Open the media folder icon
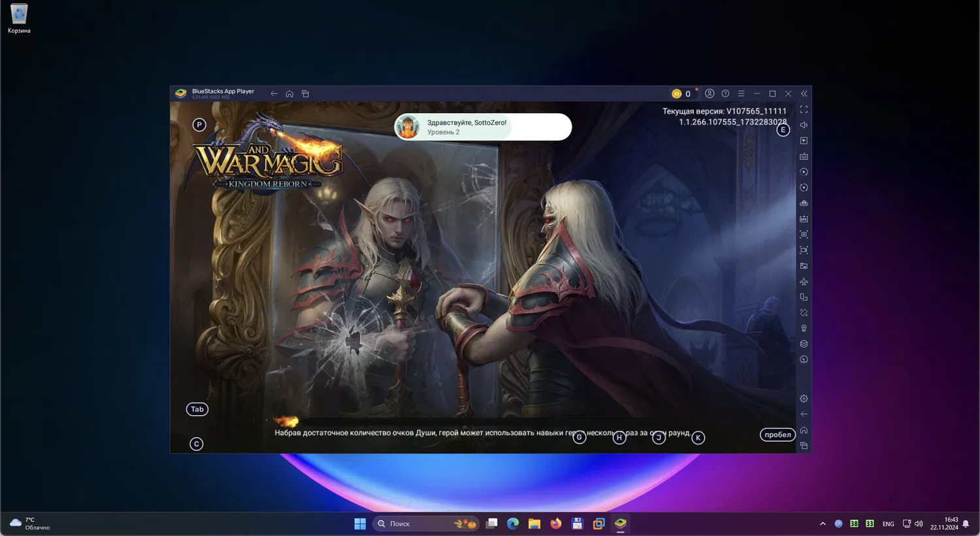The height and width of the screenshot is (536, 980). click(804, 266)
